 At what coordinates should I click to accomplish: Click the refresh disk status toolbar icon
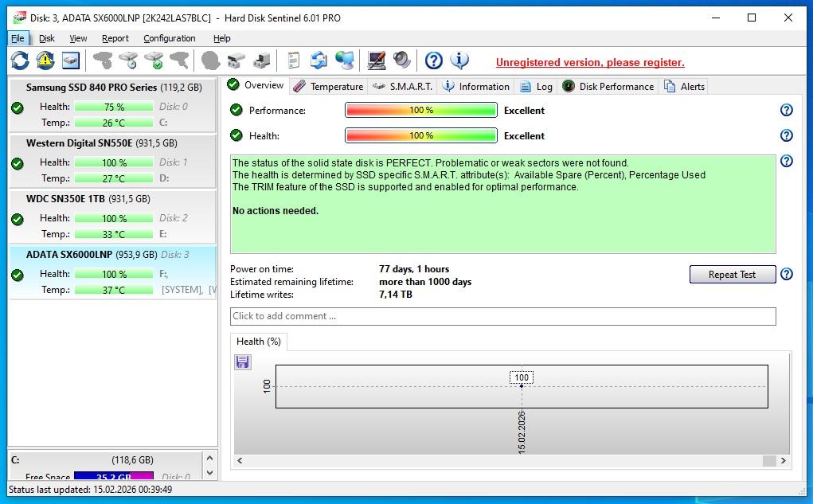pos(20,61)
